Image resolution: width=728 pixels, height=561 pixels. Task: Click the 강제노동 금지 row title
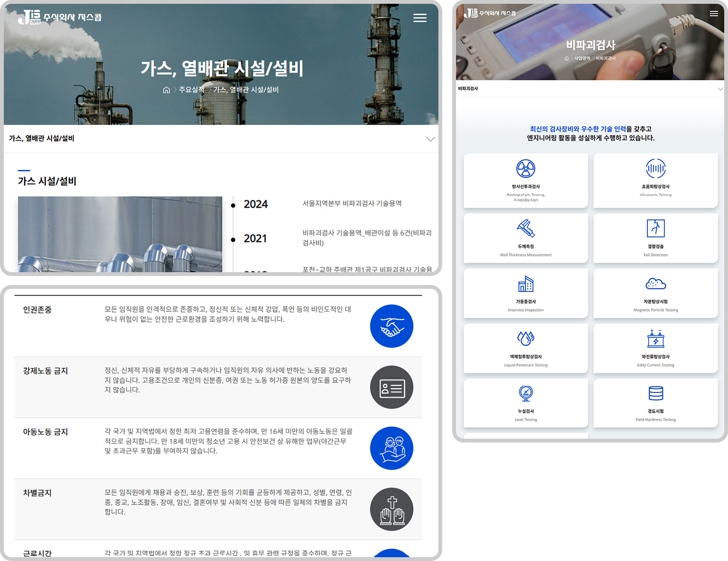pos(46,371)
